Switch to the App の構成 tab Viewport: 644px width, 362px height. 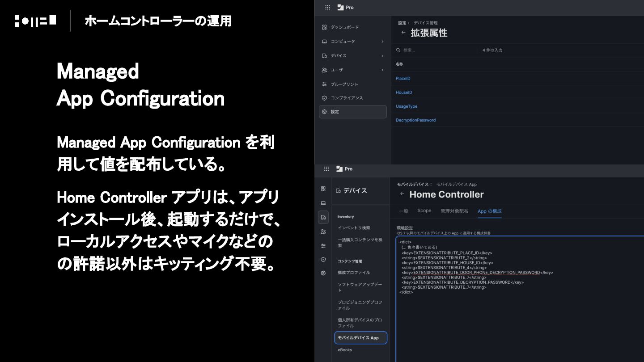[x=490, y=211]
